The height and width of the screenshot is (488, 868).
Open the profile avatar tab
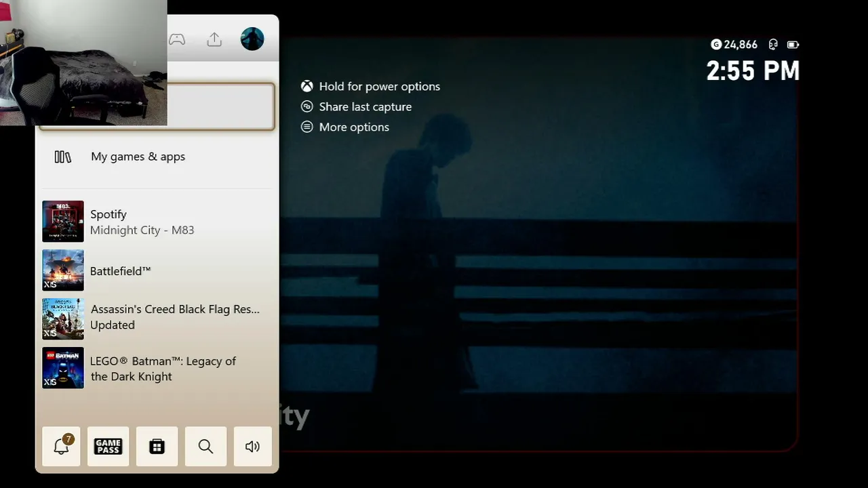tap(252, 39)
